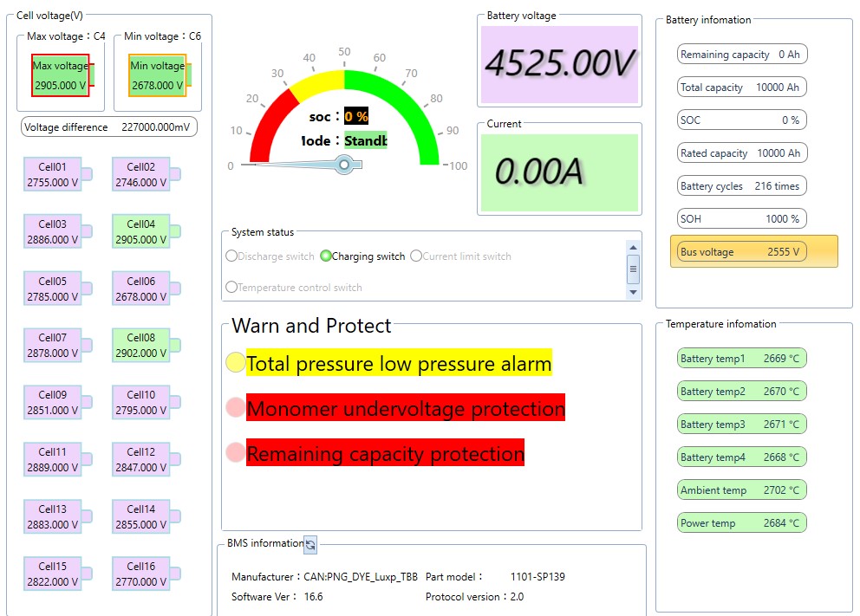Click the Monomer undervoltage protection red indicator
This screenshot has height=616, width=860.
[235, 407]
